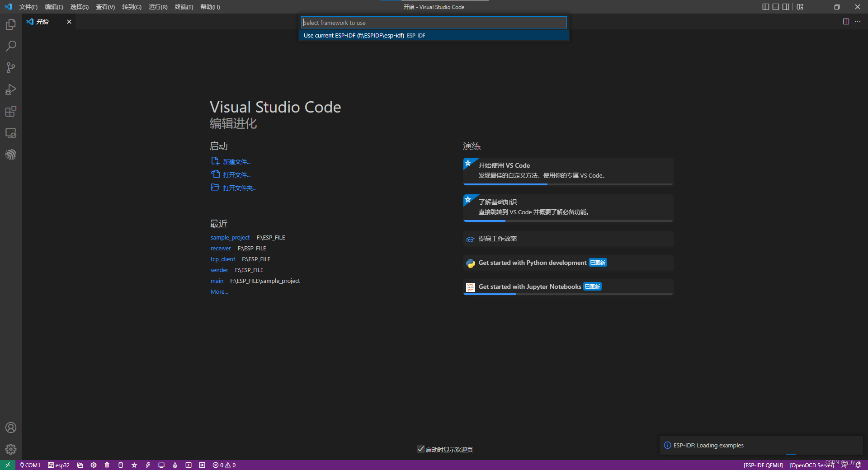Open ESP-IDF terminal icon in status bar

189,465
